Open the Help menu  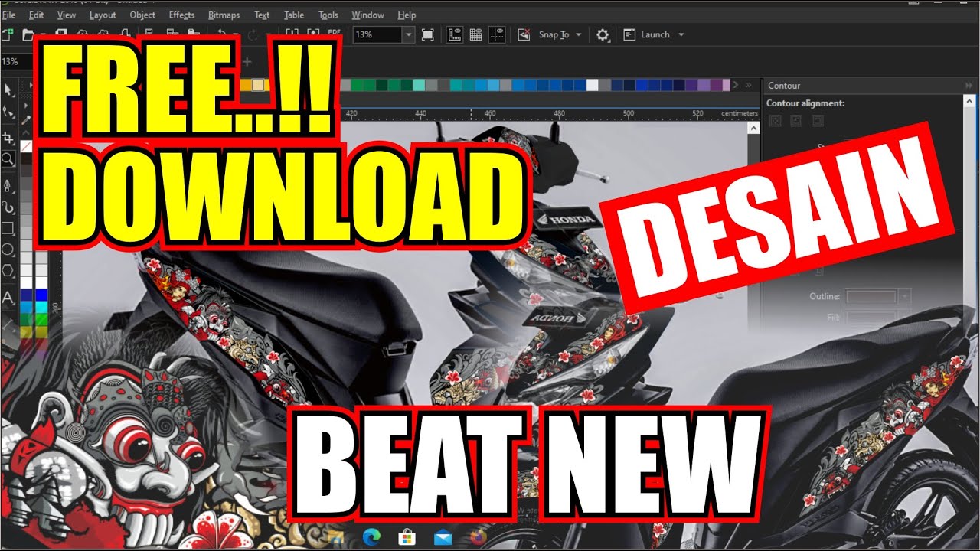pos(407,15)
